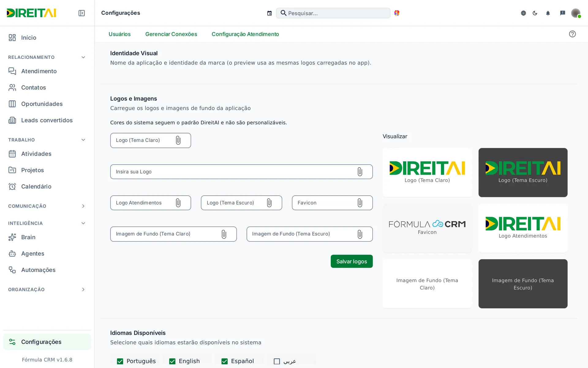
Task: Click the DireitAI logo in sidebar
Action: tap(31, 13)
